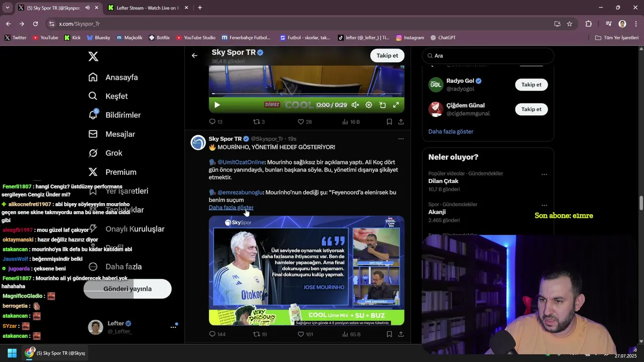Viewport: 644px width, 362px height.
Task: Open Tüm Yer İşaretleri bookmarks folder
Action: [x=617, y=38]
